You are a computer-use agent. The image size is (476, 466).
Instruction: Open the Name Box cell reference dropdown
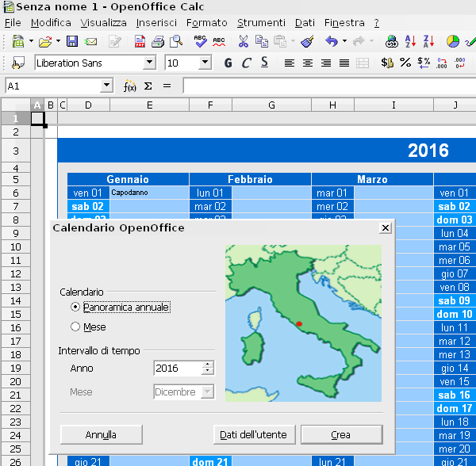(107, 86)
